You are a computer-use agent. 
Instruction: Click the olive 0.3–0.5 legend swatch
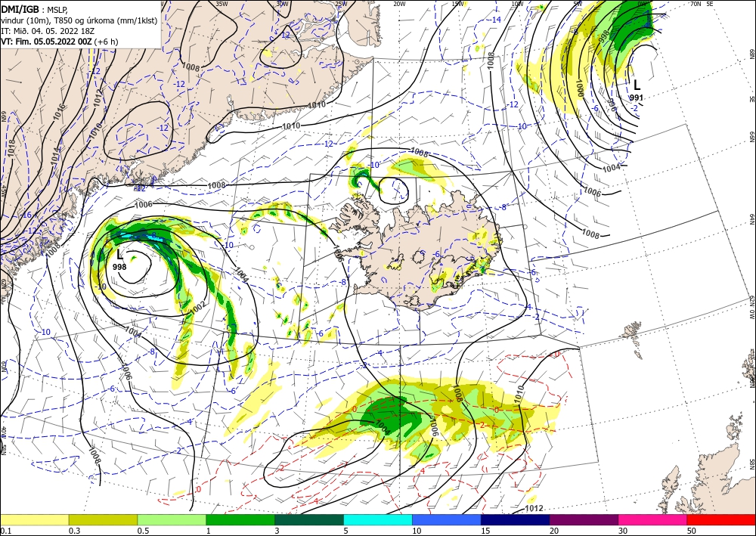(103, 519)
